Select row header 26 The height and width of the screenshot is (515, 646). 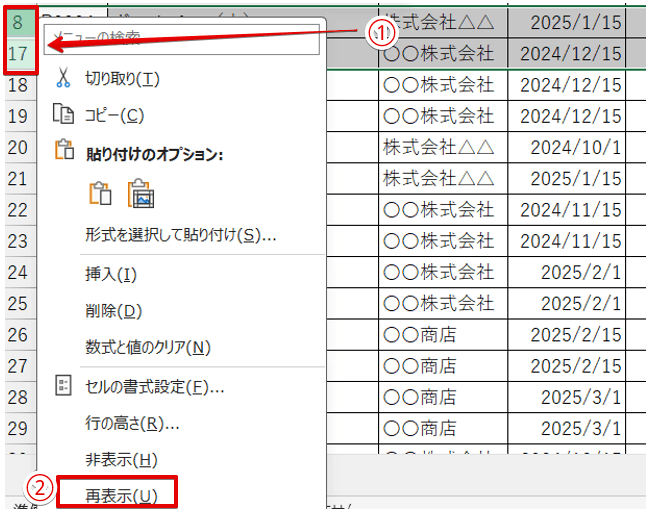click(x=21, y=335)
